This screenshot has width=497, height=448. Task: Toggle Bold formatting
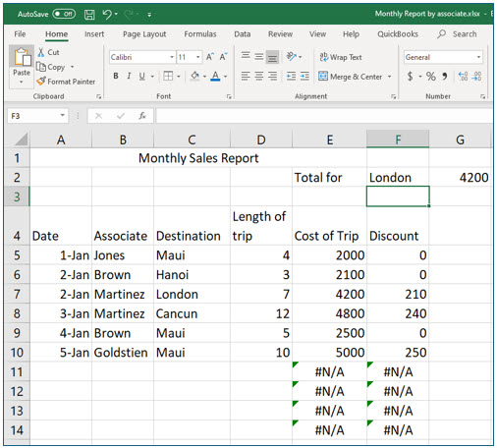tap(116, 77)
